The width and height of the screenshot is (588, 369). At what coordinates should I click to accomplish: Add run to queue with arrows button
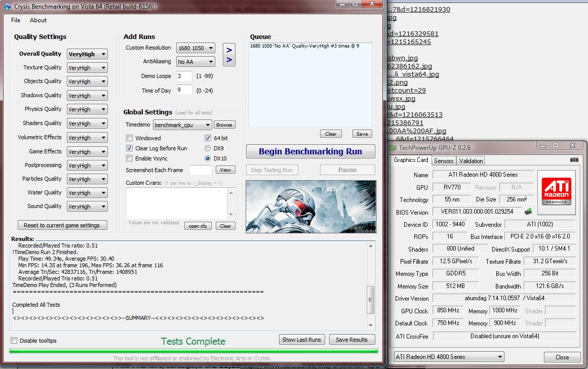[229, 55]
